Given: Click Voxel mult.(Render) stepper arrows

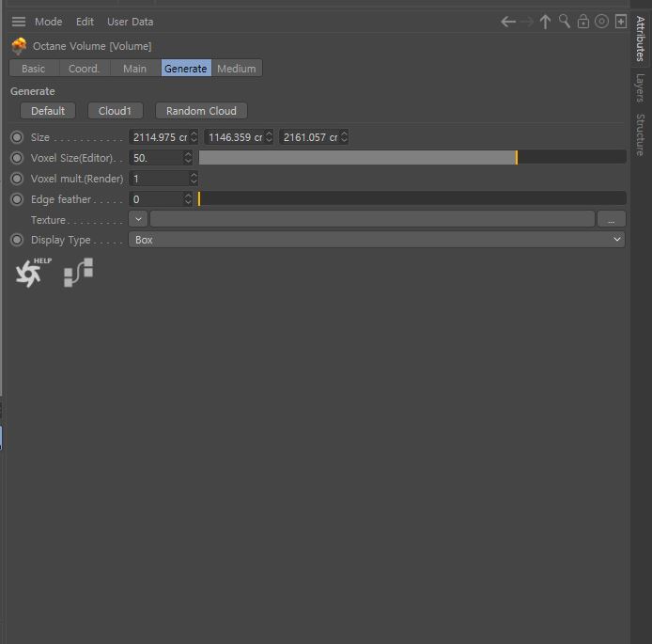Looking at the screenshot, I should pos(194,179).
